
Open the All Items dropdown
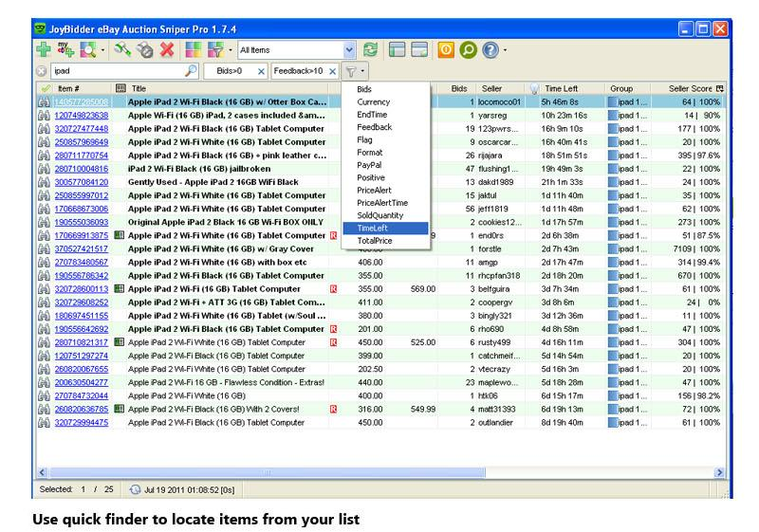point(349,48)
